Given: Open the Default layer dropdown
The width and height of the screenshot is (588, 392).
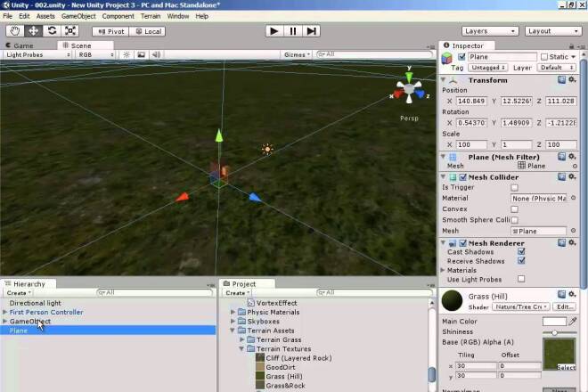Looking at the screenshot, I should 557,68.
